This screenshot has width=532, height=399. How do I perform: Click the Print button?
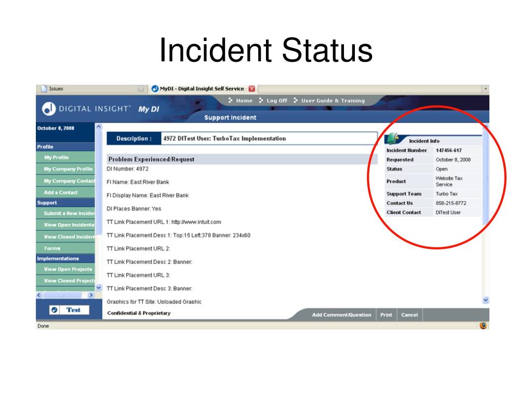[x=386, y=315]
